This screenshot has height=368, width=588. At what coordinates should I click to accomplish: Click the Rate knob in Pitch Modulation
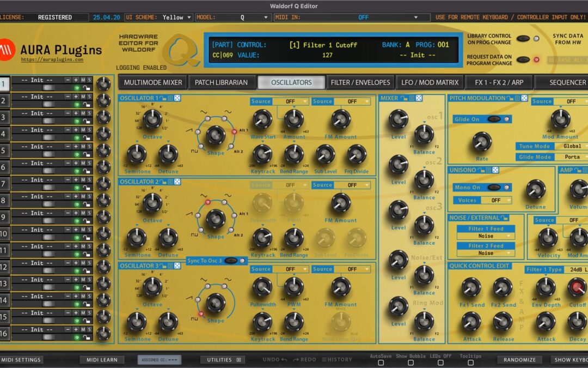(x=482, y=141)
